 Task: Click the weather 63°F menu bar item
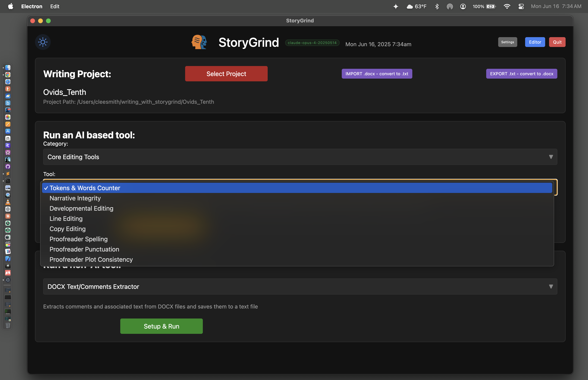416,6
